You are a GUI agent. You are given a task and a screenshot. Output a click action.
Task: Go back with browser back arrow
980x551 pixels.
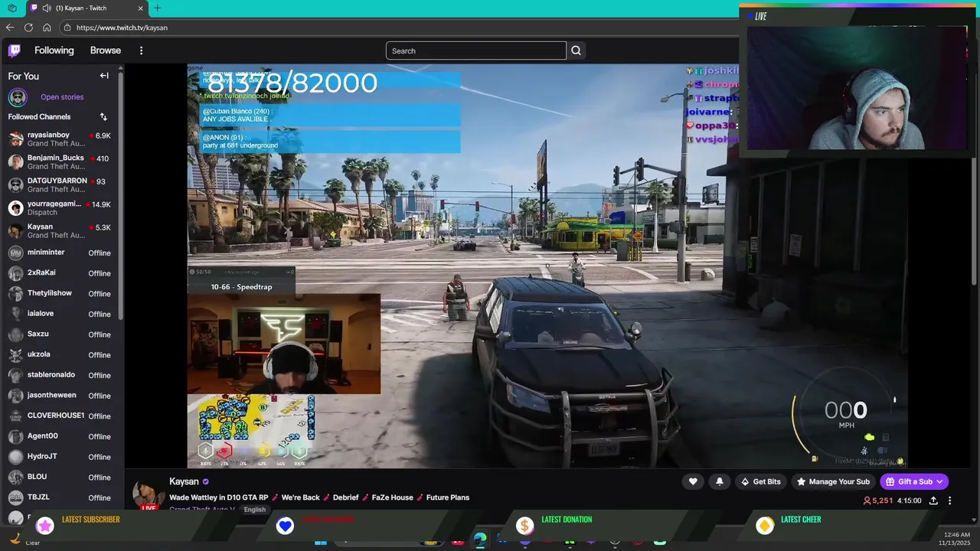click(x=10, y=28)
